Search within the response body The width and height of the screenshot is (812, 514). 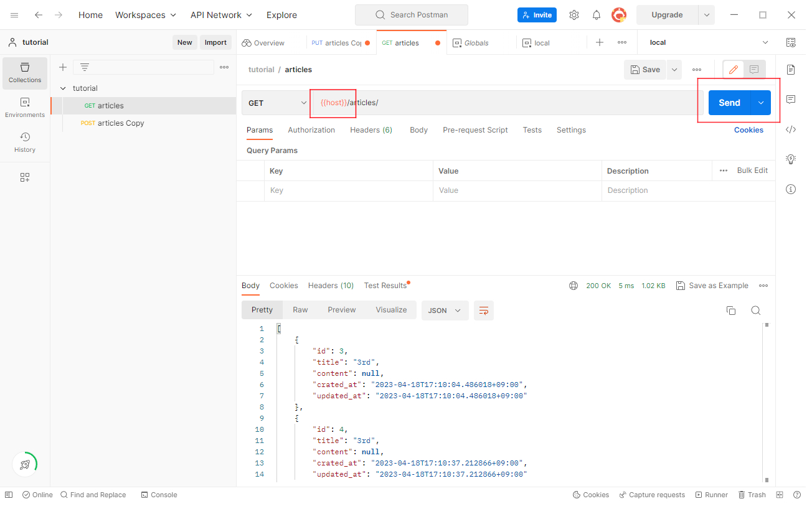(756, 311)
